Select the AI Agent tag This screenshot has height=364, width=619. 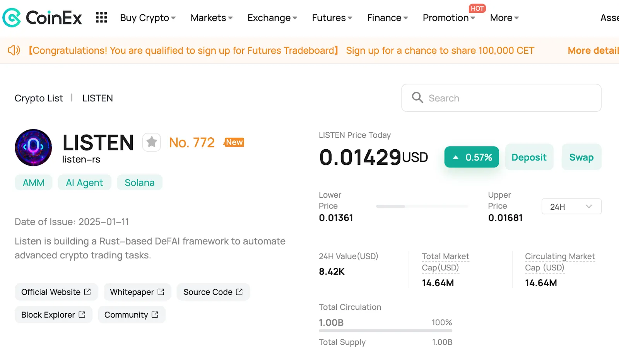click(x=84, y=183)
